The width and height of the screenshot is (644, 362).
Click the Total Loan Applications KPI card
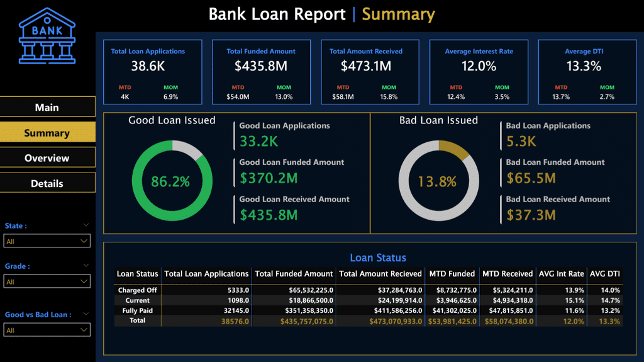click(x=153, y=72)
